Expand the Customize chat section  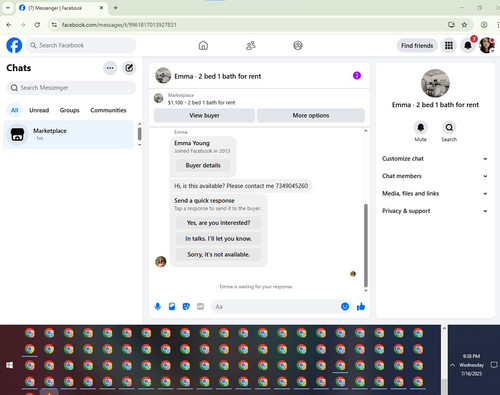tap(435, 159)
